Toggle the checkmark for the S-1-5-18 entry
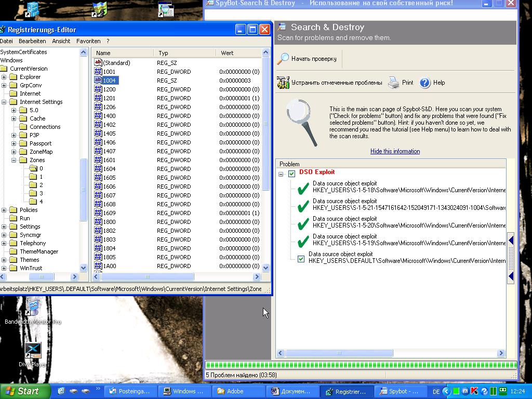 pos(303,188)
